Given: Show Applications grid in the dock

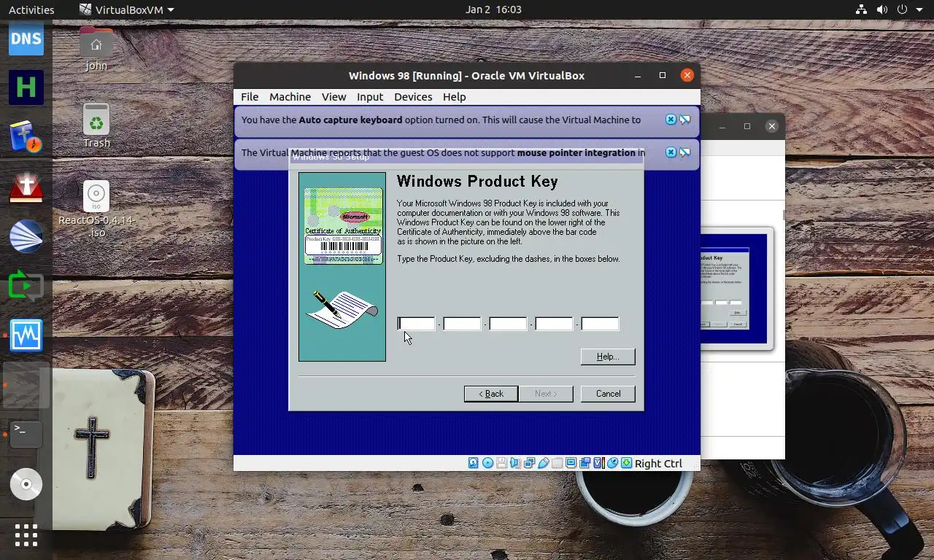Looking at the screenshot, I should pos(26,535).
